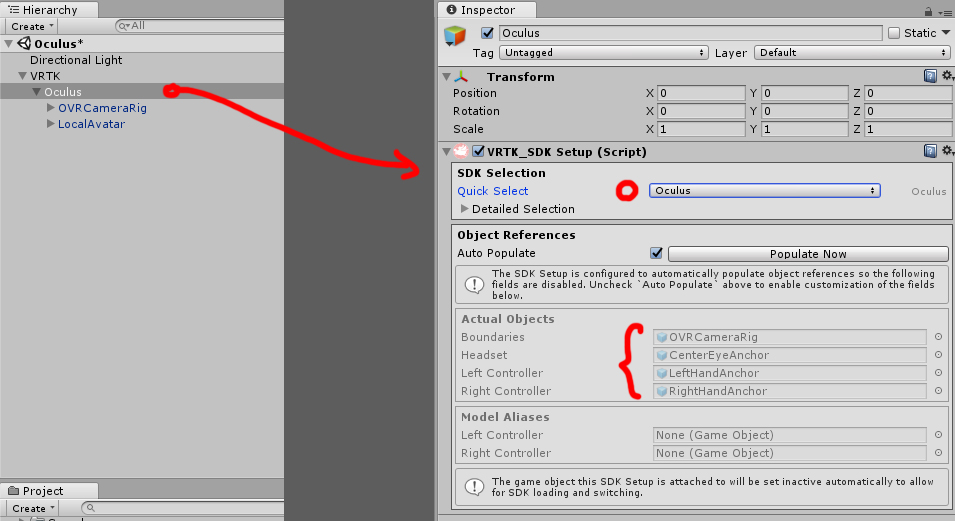Open the Tag dropdown showing Untagged
The height and width of the screenshot is (521, 955).
[x=604, y=52]
